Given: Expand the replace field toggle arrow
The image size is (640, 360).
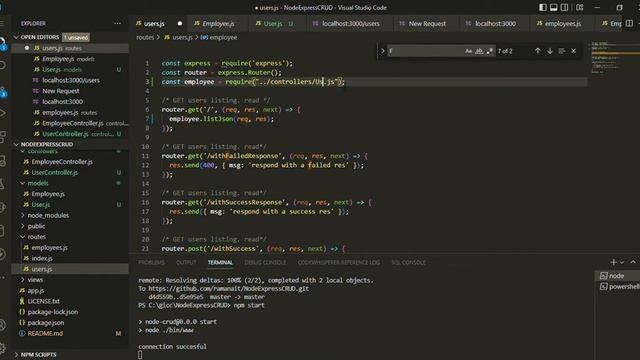Looking at the screenshot, I should (382, 51).
